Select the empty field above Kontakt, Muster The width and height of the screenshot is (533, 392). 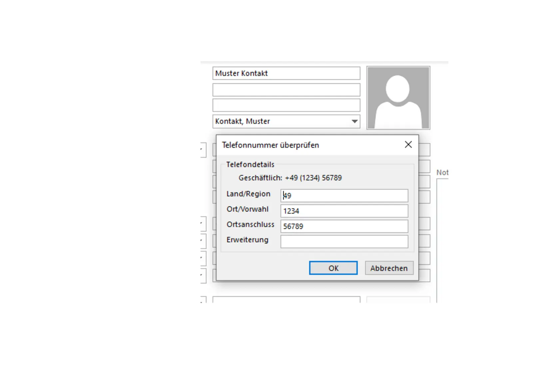click(286, 105)
